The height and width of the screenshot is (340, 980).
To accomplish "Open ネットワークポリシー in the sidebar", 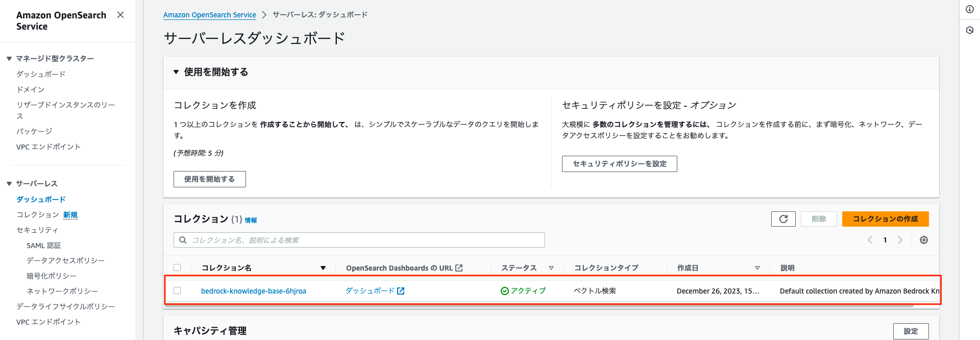I will (62, 291).
